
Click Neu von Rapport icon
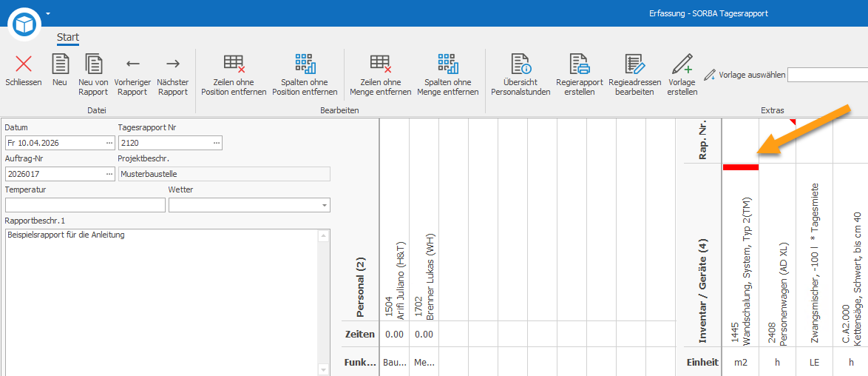[94, 64]
